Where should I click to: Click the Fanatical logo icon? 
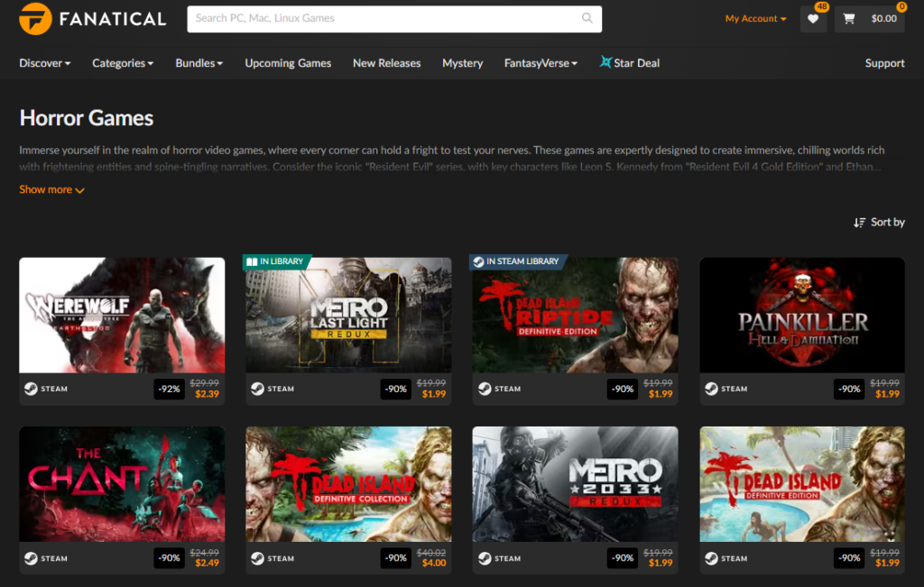(35, 19)
